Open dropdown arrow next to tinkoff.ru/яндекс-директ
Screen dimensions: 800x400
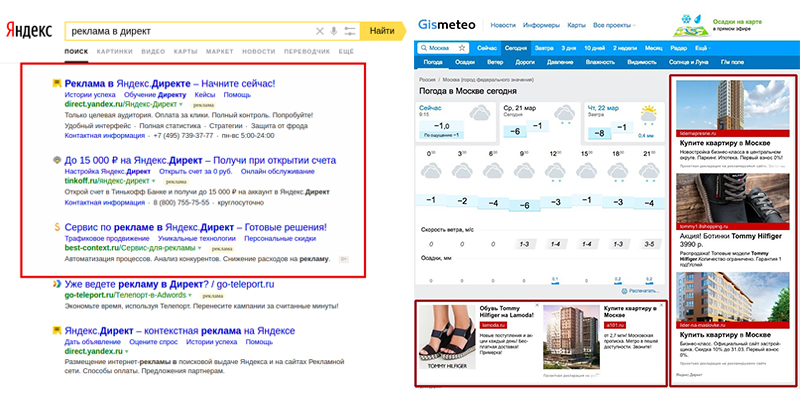pos(154,181)
